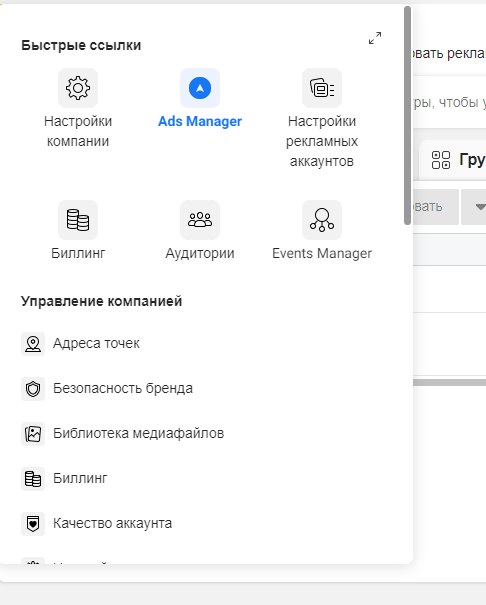This screenshot has width=486, height=605.
Task: Open the Ads Manager compass icon
Action: click(x=200, y=88)
